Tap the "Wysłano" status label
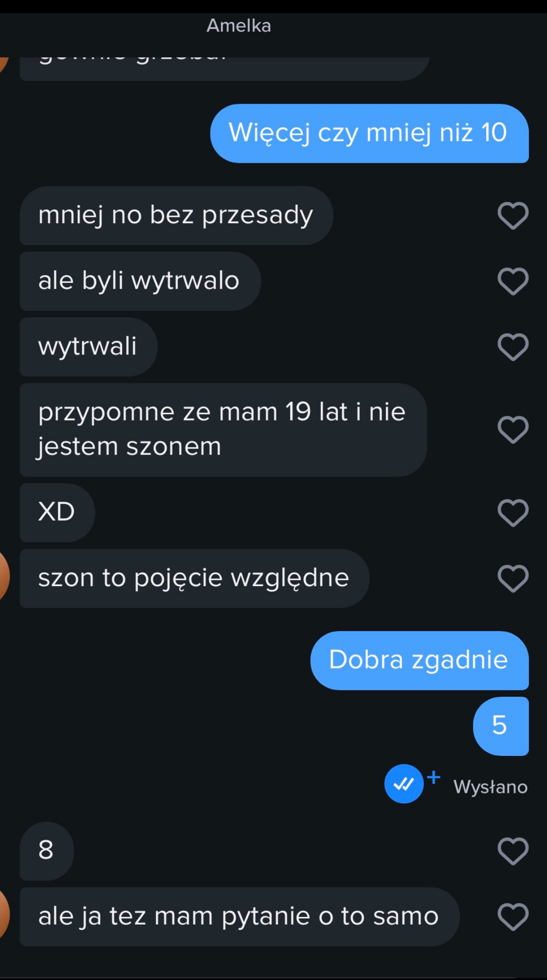The height and width of the screenshot is (980, 547). tap(490, 787)
